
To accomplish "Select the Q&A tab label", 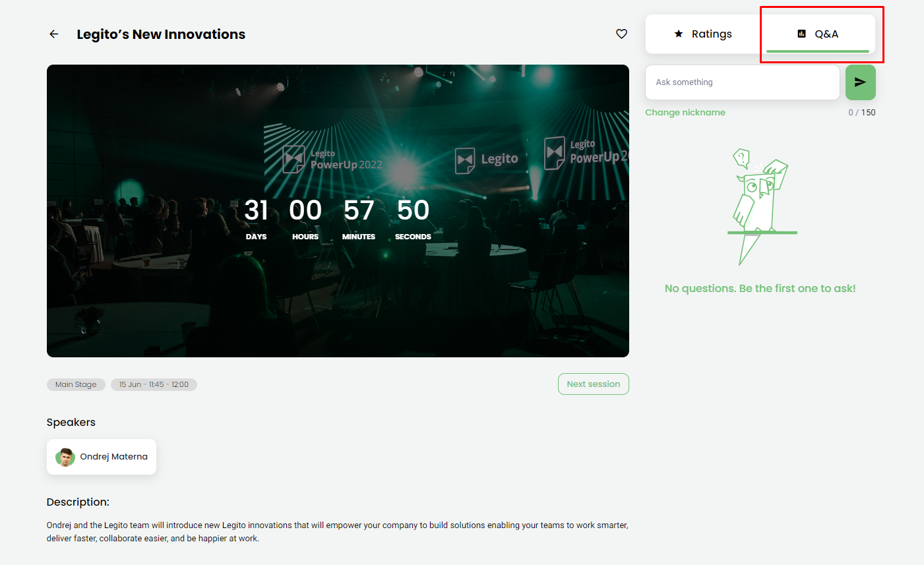I will (x=826, y=34).
